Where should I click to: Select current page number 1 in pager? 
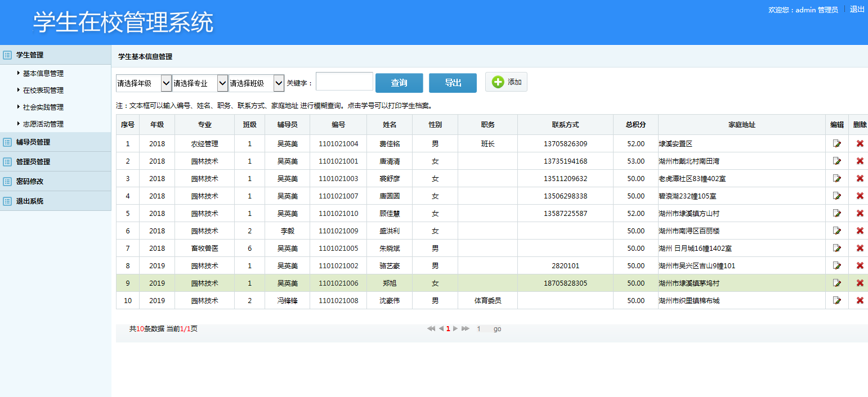pyautogui.click(x=448, y=329)
